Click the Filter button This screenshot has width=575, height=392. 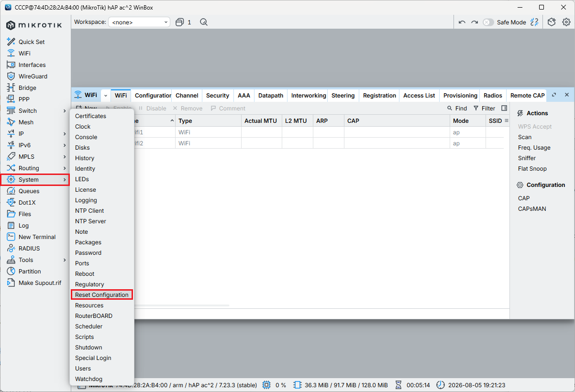coord(484,109)
